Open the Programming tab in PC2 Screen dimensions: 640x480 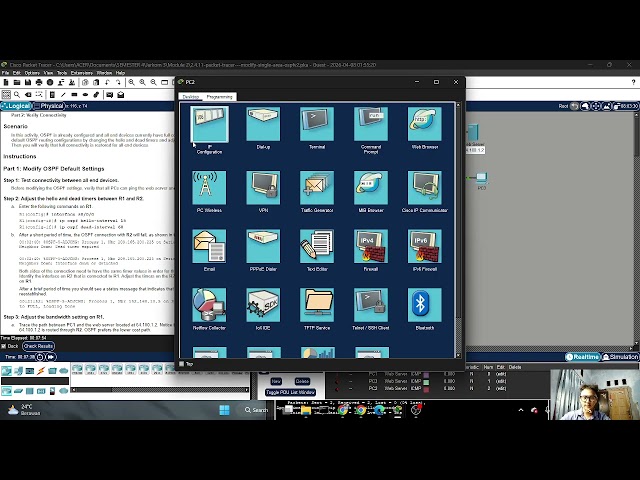pos(220,97)
